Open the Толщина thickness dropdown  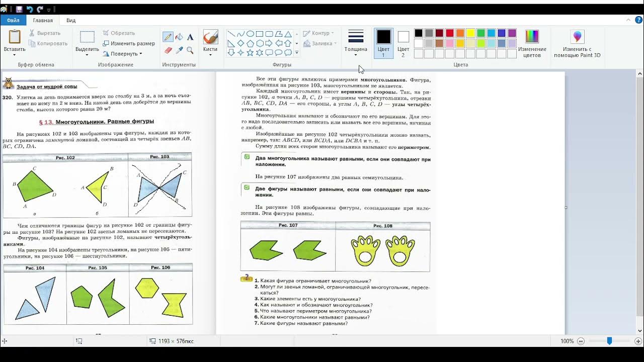point(356,43)
